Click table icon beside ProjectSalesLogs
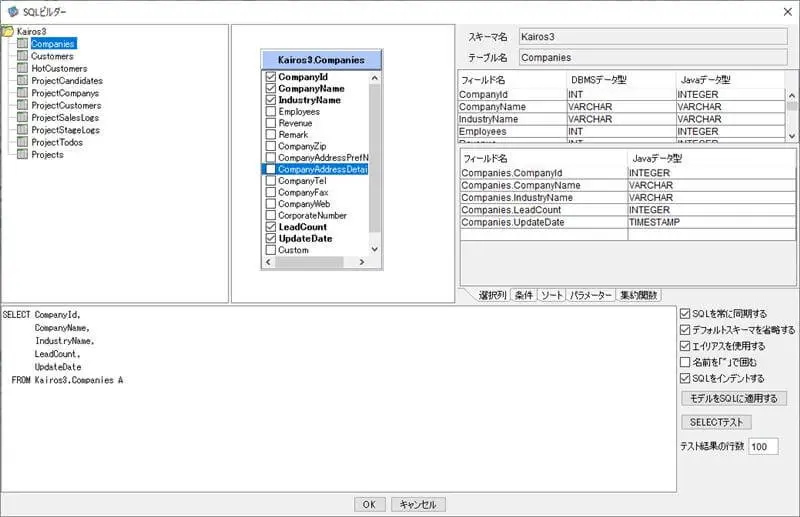Image resolution: width=800 pixels, height=517 pixels. point(22,117)
